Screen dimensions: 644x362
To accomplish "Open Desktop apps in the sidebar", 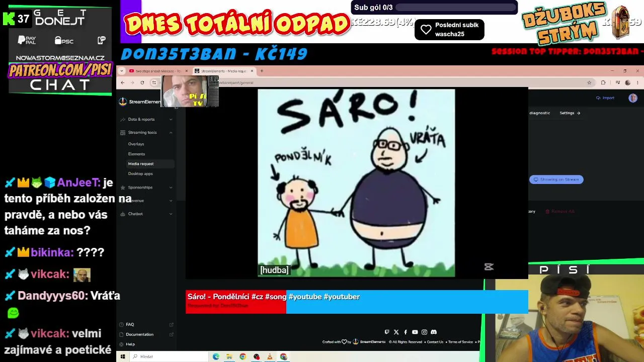I will point(140,174).
